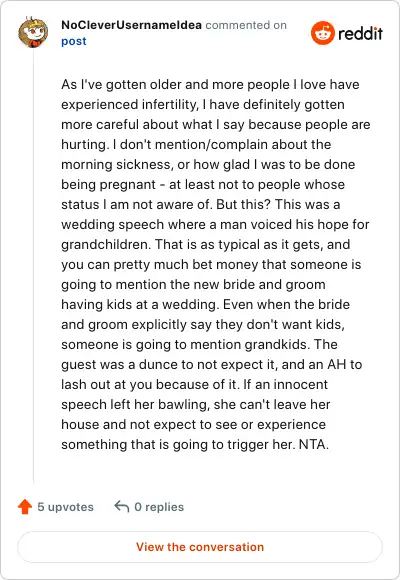Collapse the comment using vertical thread line
The width and height of the screenshot is (400, 580).
point(33,266)
